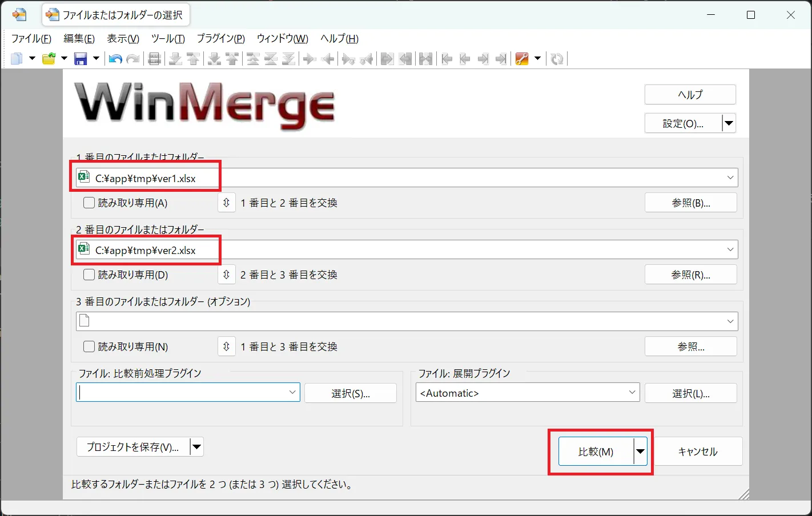Screen dimensions: 812x516
Task: Open the プラグイン(P) menu
Action: (220, 38)
